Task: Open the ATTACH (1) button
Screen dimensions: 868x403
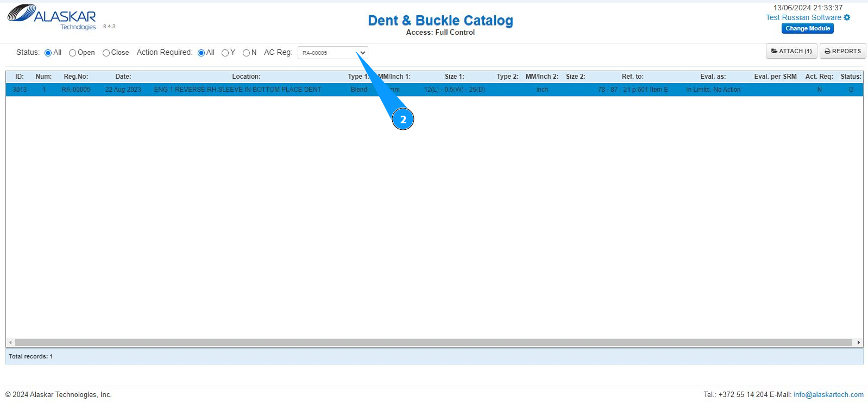Action: click(791, 51)
